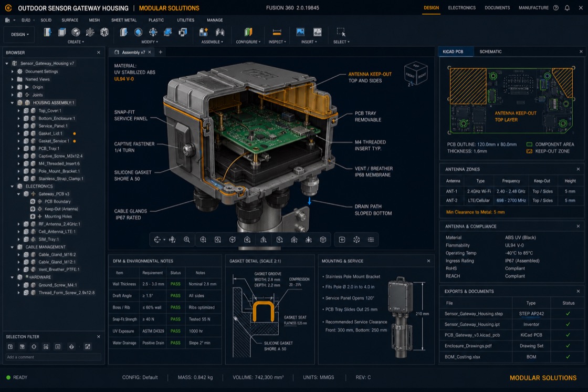The width and height of the screenshot is (588, 392).
Task: Click the Add a comment field
Action: pos(53,357)
